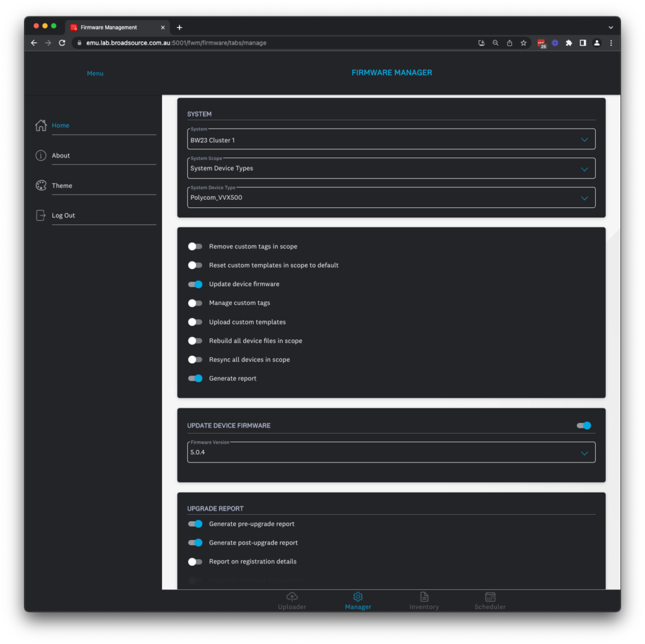Click the SYSTEM section heading
645x644 pixels.
199,114
